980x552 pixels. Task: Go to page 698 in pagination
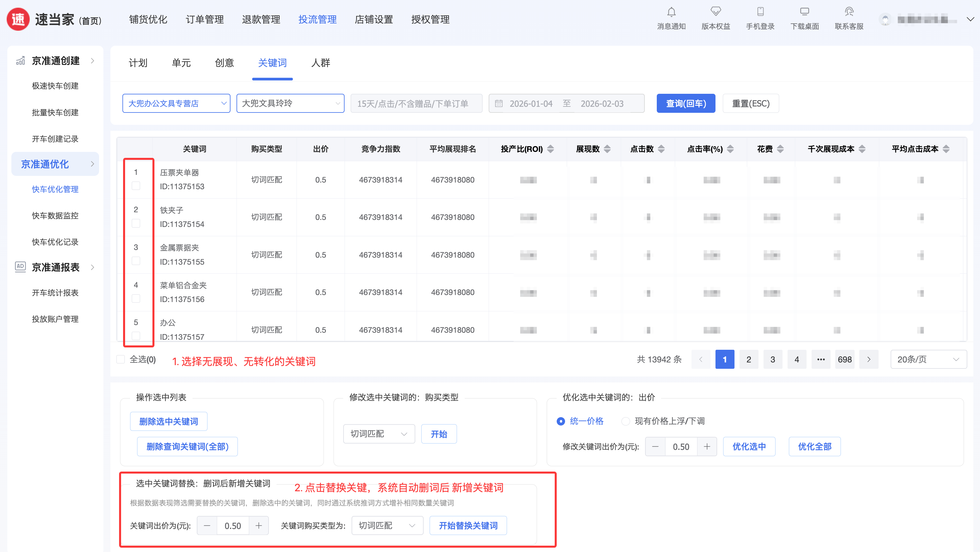tap(845, 359)
